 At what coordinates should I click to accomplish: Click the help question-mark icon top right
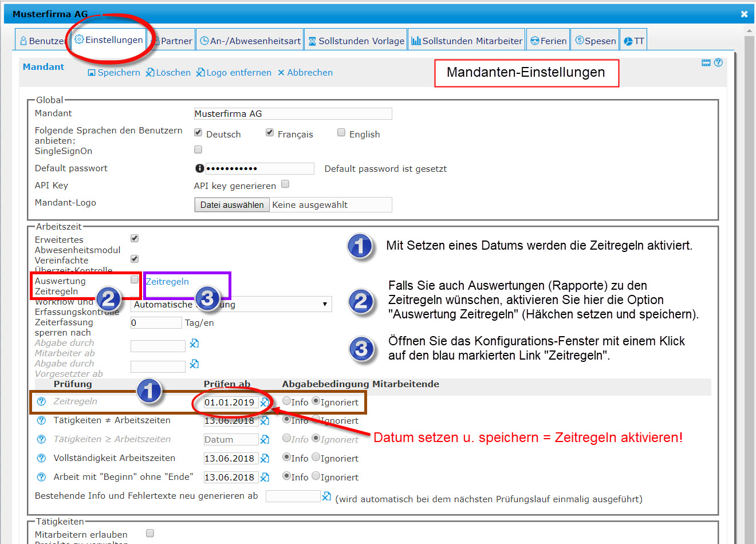point(718,62)
